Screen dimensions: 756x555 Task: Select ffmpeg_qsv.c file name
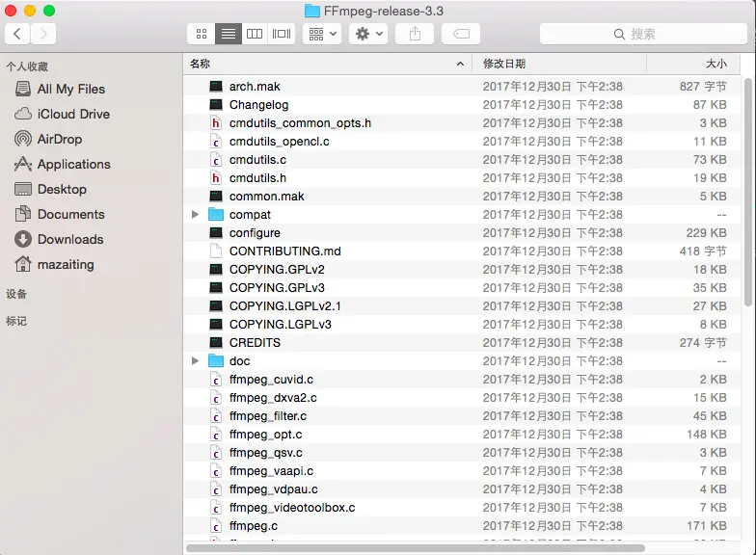pyautogui.click(x=266, y=453)
